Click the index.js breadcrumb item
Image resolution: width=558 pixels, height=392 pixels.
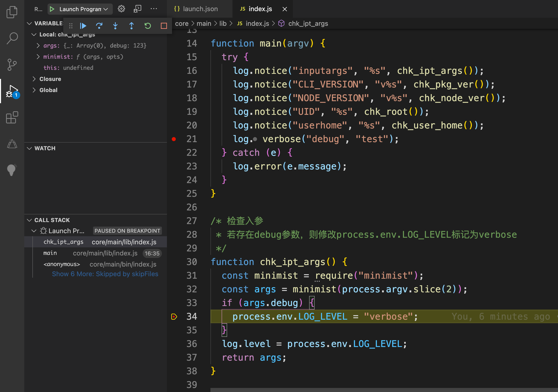pyautogui.click(x=253, y=24)
